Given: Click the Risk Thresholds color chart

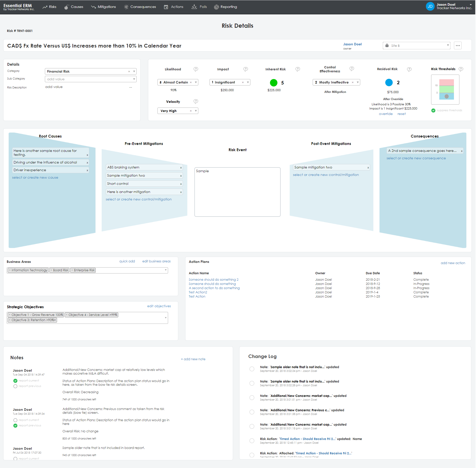Looking at the screenshot, I should [446, 89].
